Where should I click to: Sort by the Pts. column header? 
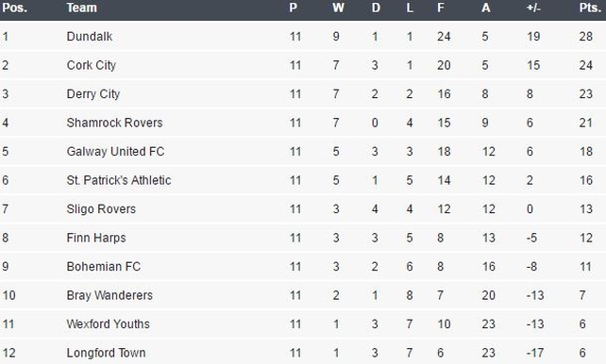[590, 8]
